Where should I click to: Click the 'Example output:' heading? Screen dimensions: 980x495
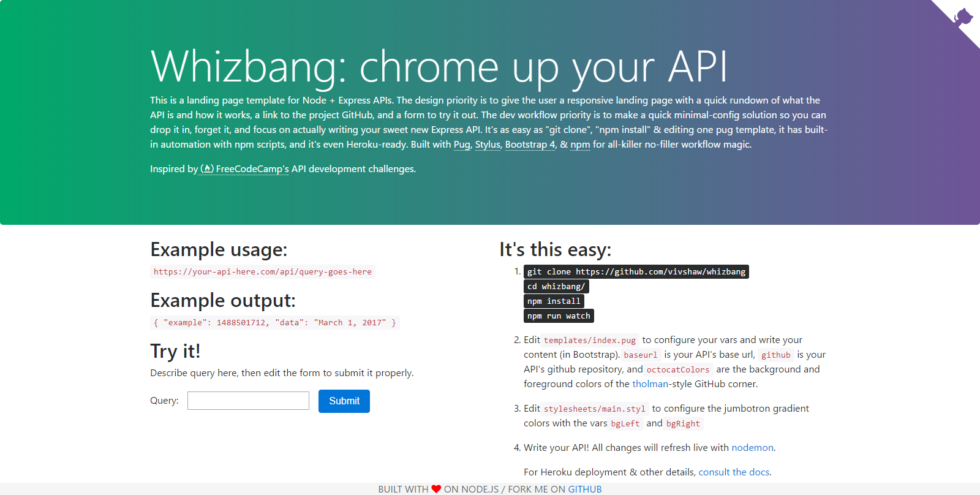pyautogui.click(x=223, y=300)
